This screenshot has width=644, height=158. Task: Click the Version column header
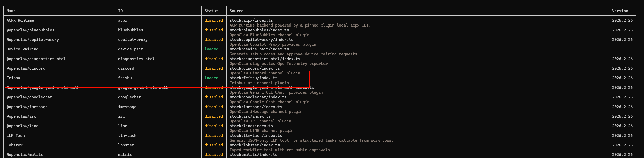(620, 11)
